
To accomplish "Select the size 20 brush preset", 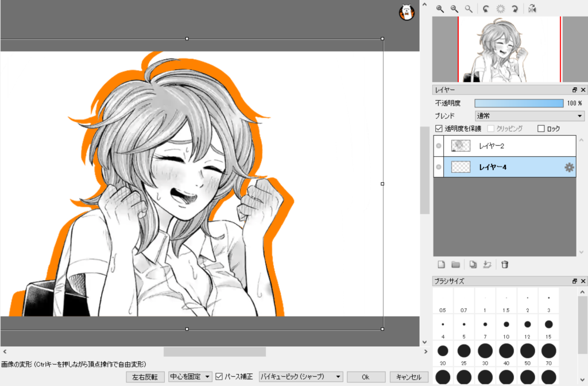I will coord(443,350).
